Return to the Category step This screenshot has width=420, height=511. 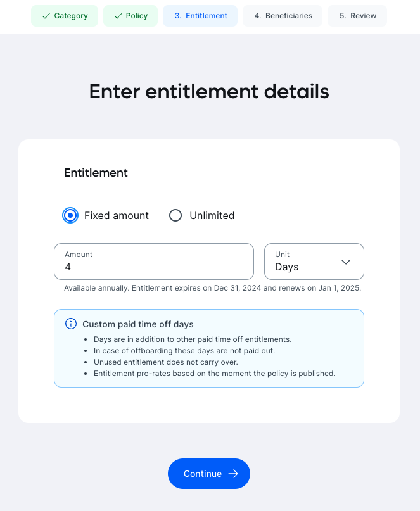pos(64,16)
